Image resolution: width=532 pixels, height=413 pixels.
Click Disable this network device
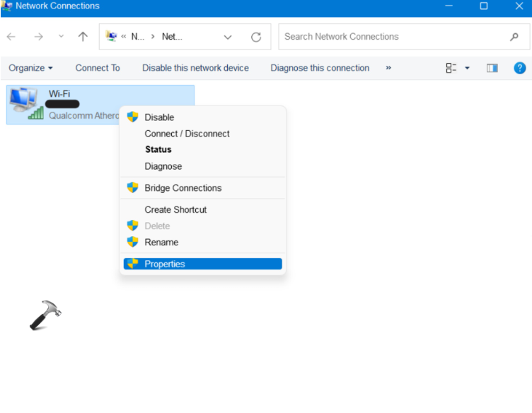195,68
